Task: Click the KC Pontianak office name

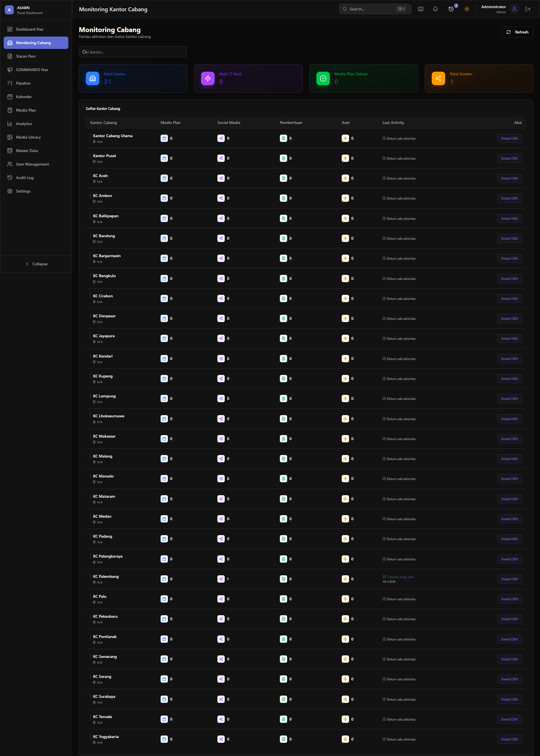Action: click(105, 637)
